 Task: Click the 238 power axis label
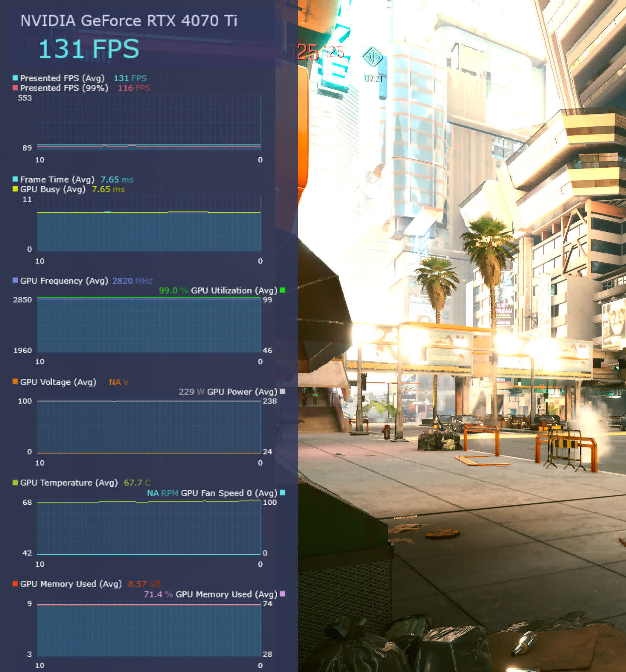(270, 401)
